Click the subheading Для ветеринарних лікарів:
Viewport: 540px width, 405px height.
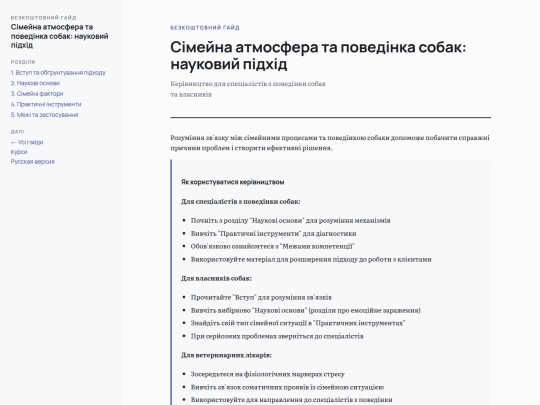click(x=226, y=355)
